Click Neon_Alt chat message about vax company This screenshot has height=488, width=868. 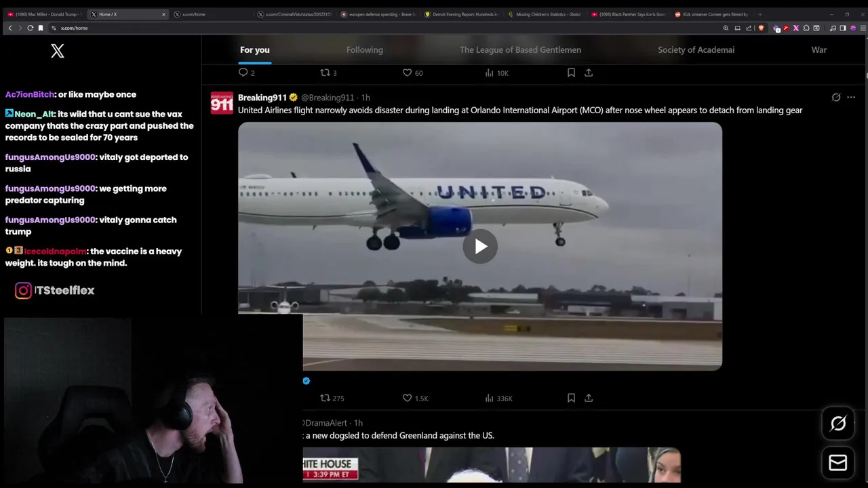(x=100, y=126)
